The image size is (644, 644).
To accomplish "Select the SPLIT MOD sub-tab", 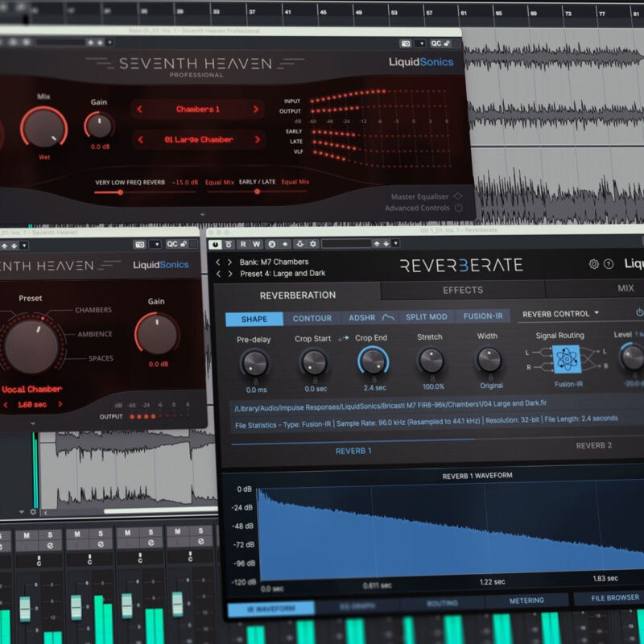I will [427, 316].
